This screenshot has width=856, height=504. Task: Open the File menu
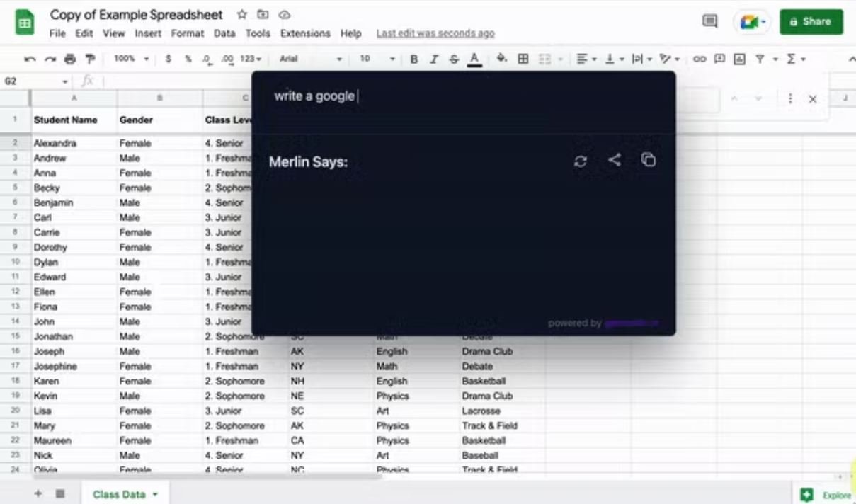(x=57, y=33)
